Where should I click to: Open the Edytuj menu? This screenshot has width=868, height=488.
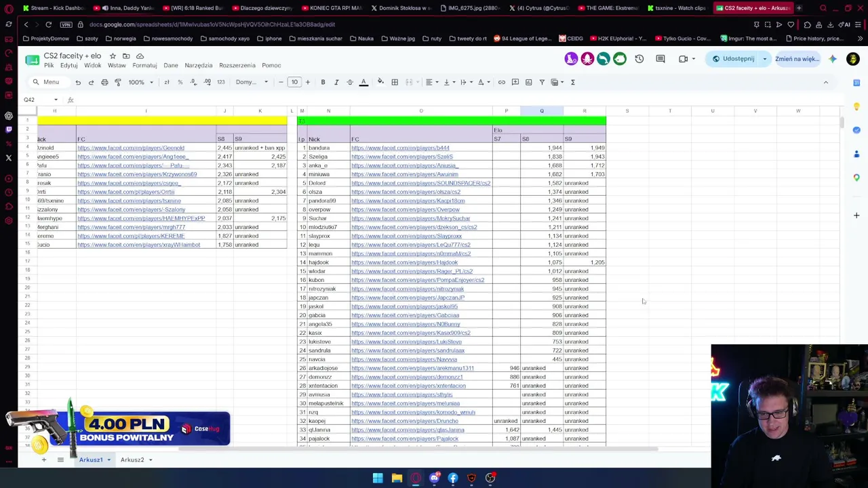(68, 66)
